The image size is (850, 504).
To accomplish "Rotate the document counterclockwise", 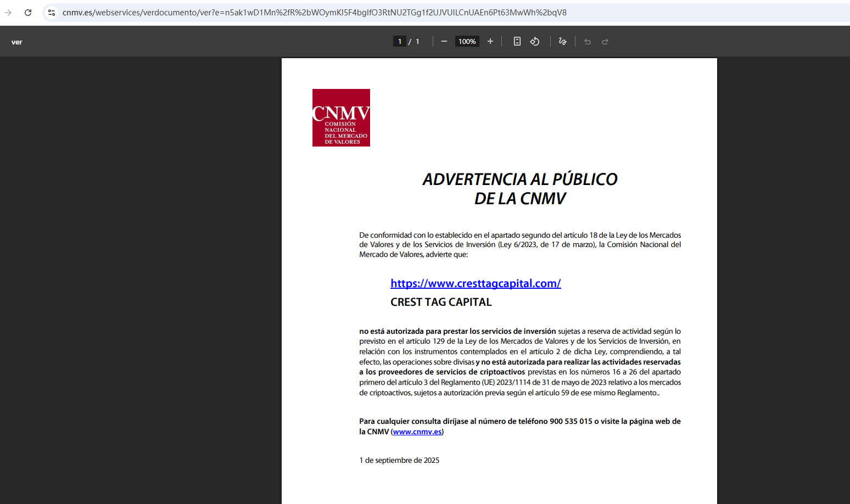I will click(x=535, y=41).
